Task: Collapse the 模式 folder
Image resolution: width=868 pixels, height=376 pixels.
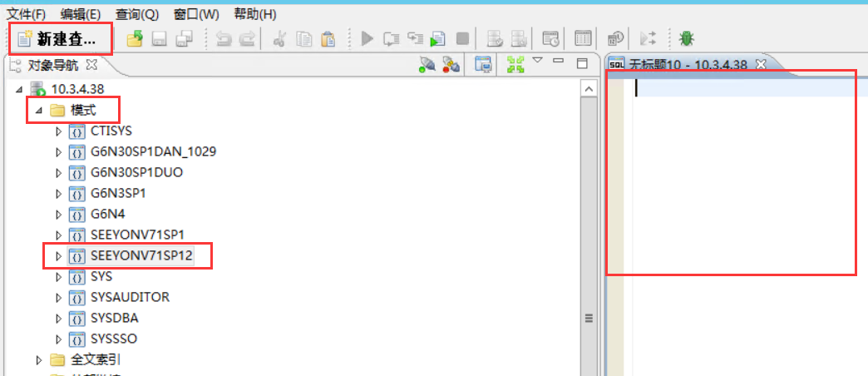Action: 39,111
